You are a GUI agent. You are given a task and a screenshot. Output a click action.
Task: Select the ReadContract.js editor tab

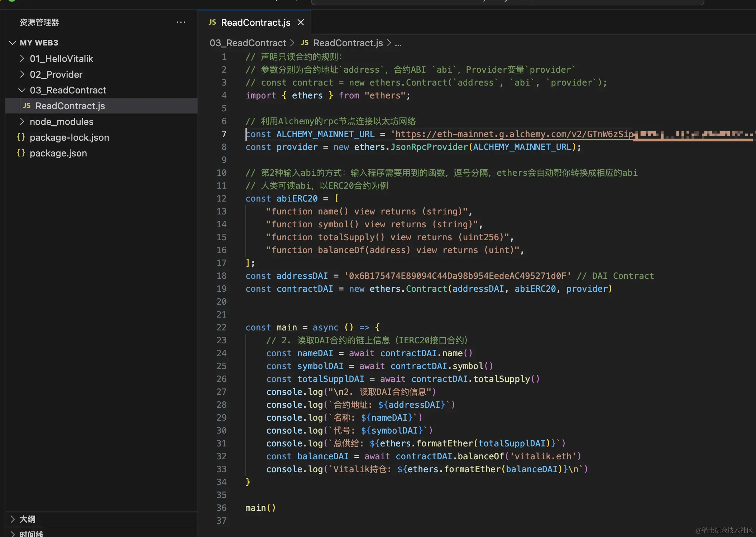[x=254, y=22]
